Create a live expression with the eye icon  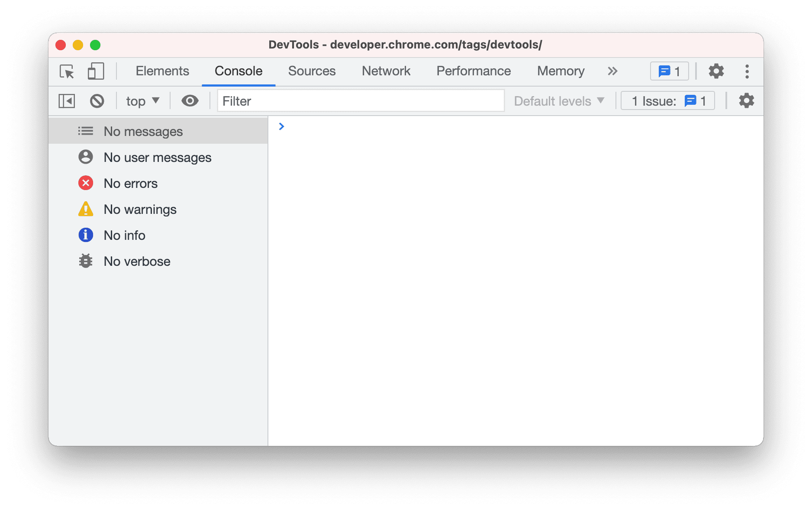pos(190,100)
